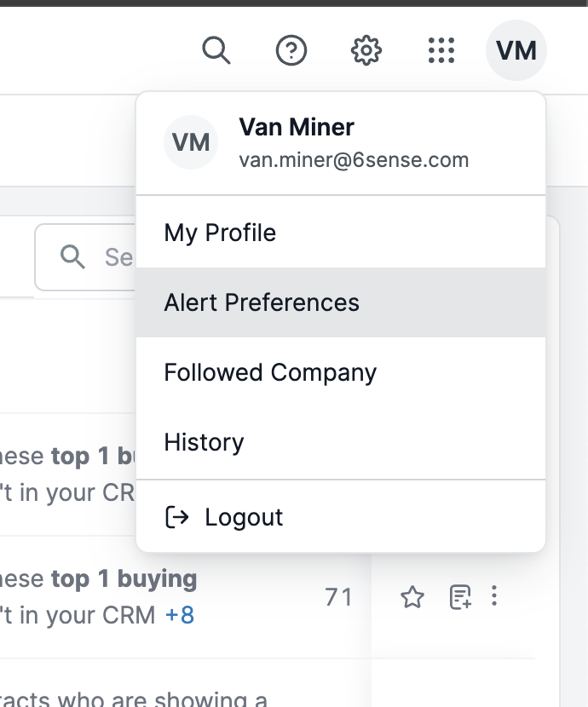This screenshot has height=707, width=588.
Task: Click the logout arrow icon
Action: [x=176, y=517]
